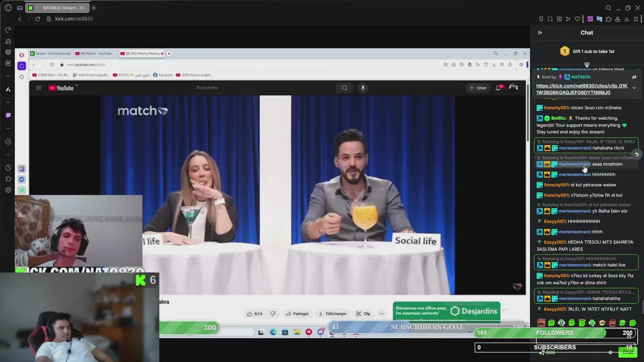View site security lock info
Screen dimensions: 644x362
click(49, 19)
